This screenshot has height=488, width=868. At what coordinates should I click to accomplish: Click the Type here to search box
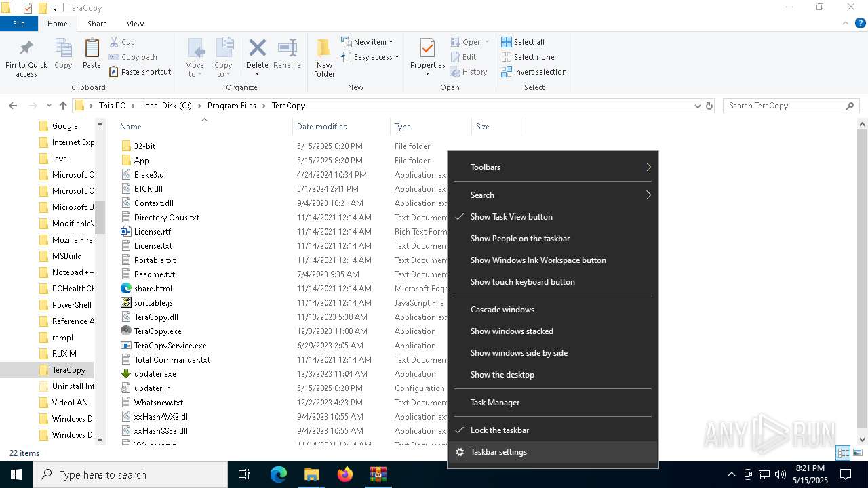pyautogui.click(x=130, y=474)
